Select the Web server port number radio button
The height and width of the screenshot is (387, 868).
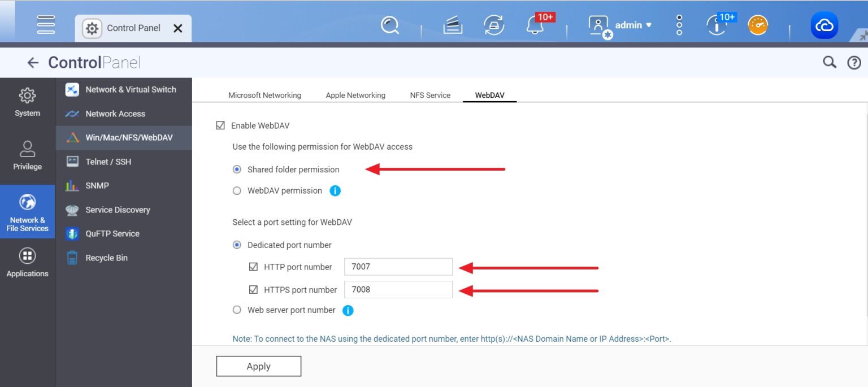click(237, 310)
